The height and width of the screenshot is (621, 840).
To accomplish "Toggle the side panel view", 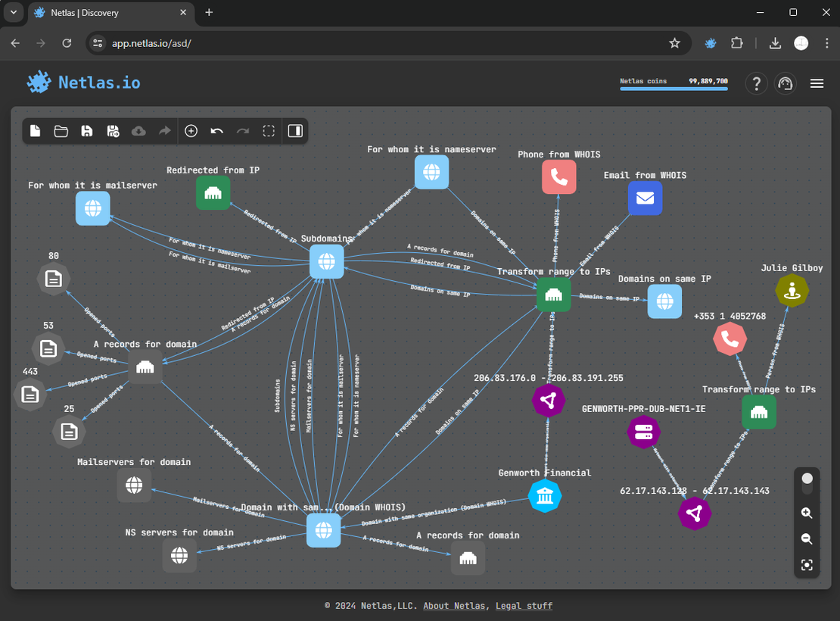I will coord(294,131).
